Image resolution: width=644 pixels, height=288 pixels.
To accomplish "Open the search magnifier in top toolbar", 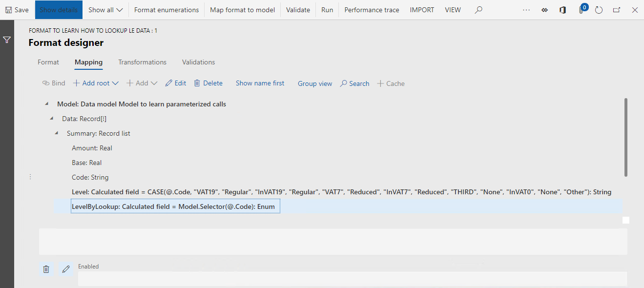I will coord(478,10).
